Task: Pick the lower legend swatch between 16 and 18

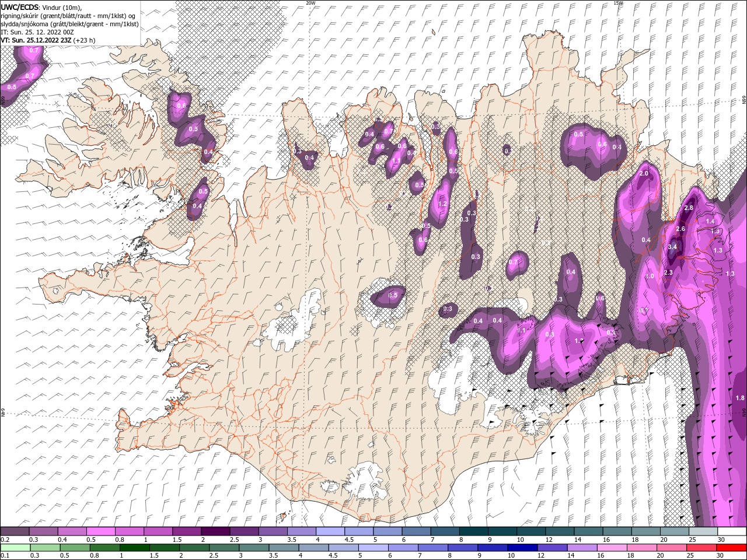Action: click(612, 548)
